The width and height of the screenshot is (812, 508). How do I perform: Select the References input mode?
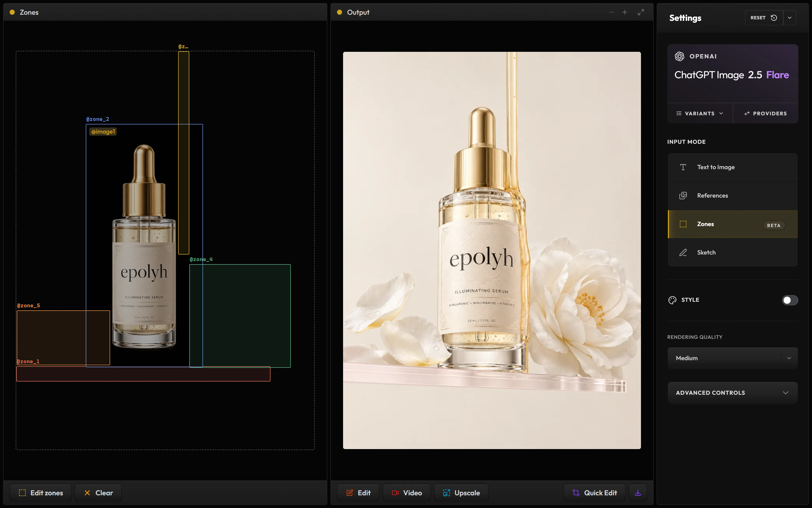(733, 196)
